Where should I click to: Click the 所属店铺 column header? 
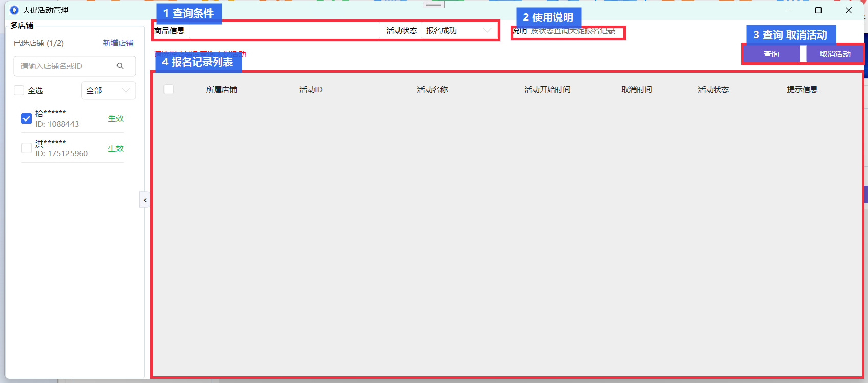pos(222,90)
